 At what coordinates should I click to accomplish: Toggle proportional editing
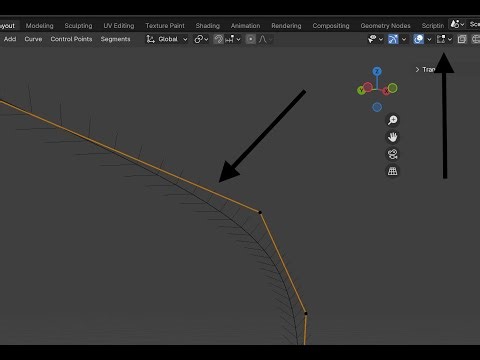(x=250, y=39)
